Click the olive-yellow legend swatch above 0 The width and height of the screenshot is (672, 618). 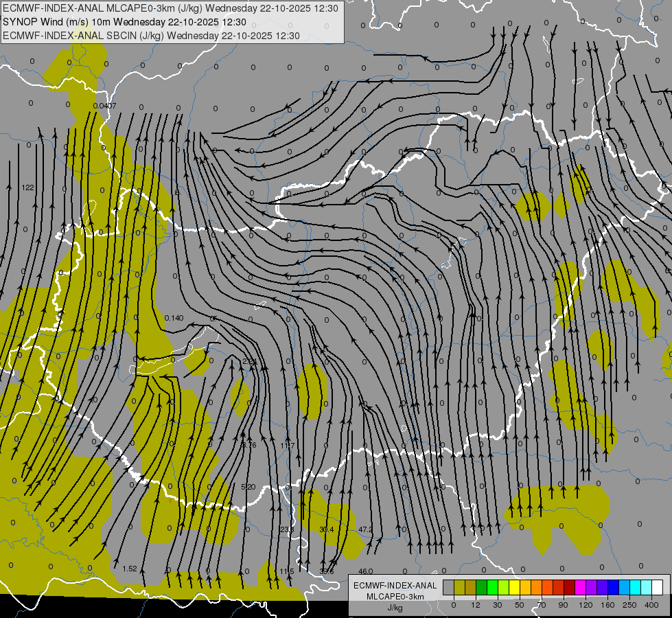459,587
